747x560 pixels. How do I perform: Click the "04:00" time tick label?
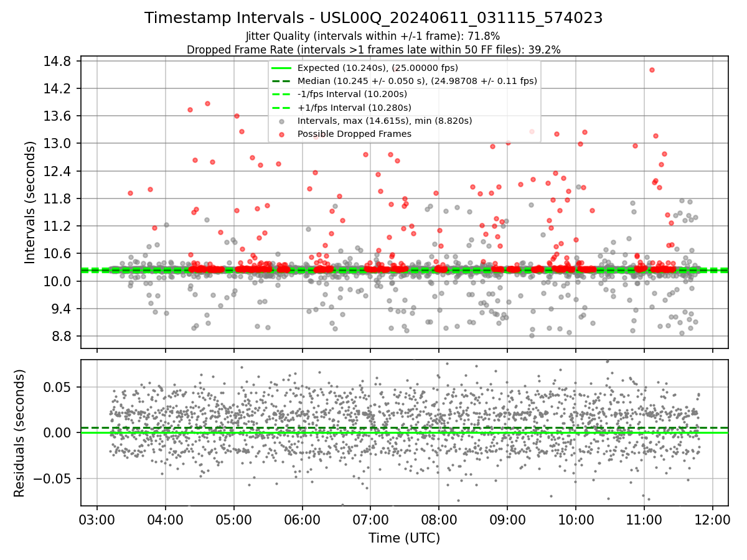(x=165, y=519)
